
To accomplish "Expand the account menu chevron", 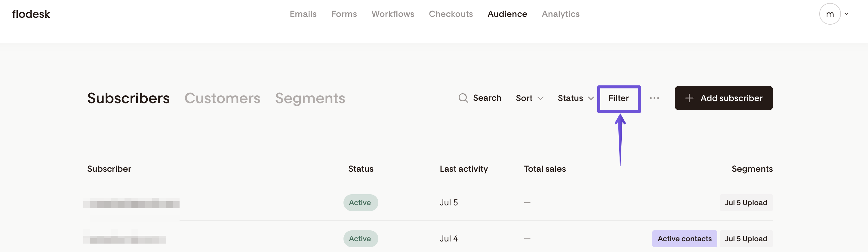I will tap(846, 14).
